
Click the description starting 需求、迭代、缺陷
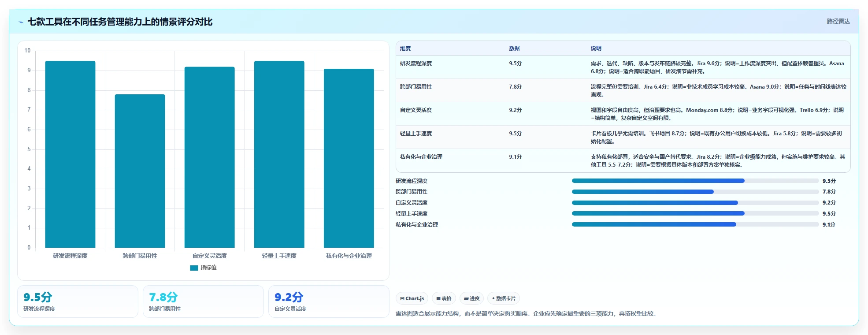pos(717,67)
